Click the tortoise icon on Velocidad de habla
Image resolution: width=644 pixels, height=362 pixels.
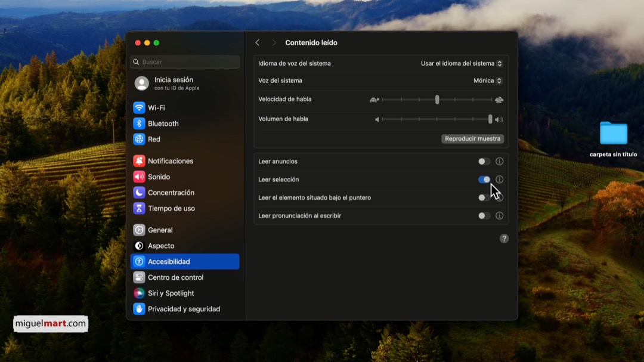pos(374,100)
